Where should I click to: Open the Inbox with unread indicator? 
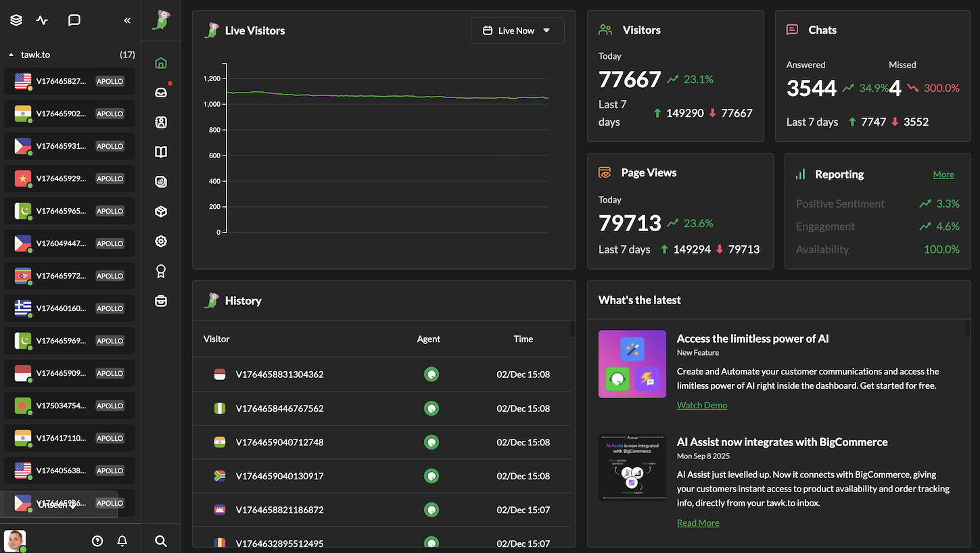pos(160,91)
